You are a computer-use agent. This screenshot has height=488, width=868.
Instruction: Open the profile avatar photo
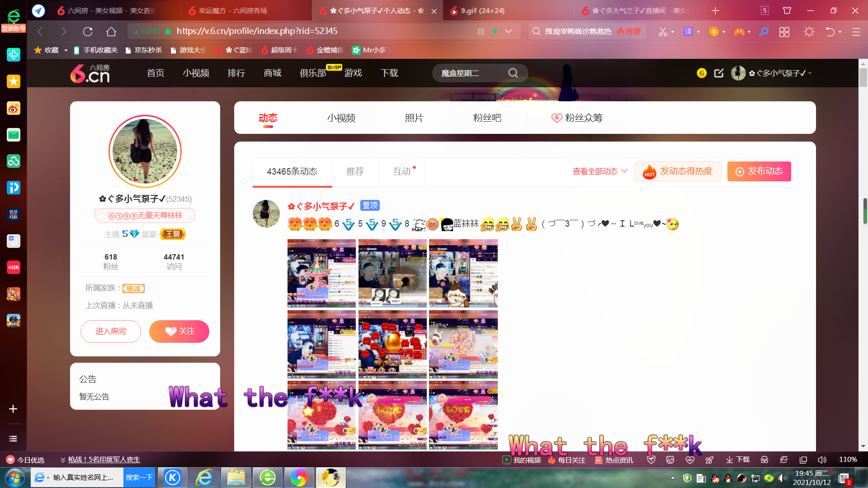[x=145, y=152]
